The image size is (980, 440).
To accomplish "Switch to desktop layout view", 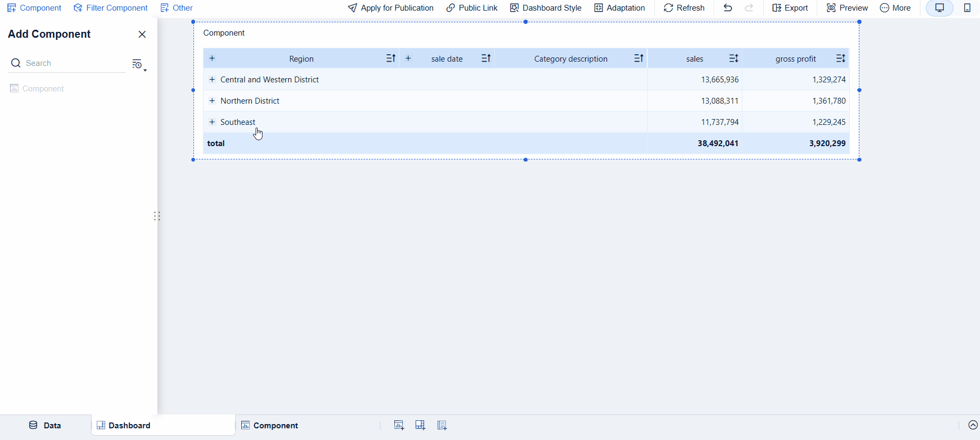I will click(940, 8).
